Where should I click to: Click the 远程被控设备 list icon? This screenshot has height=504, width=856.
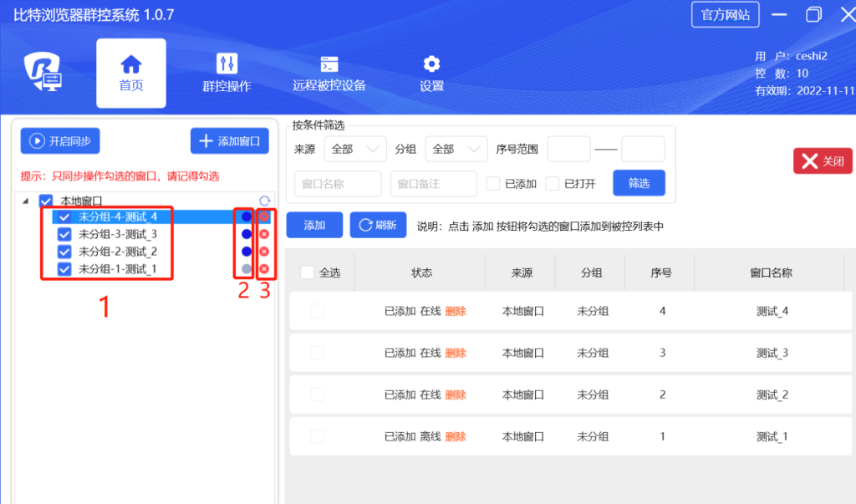329,64
